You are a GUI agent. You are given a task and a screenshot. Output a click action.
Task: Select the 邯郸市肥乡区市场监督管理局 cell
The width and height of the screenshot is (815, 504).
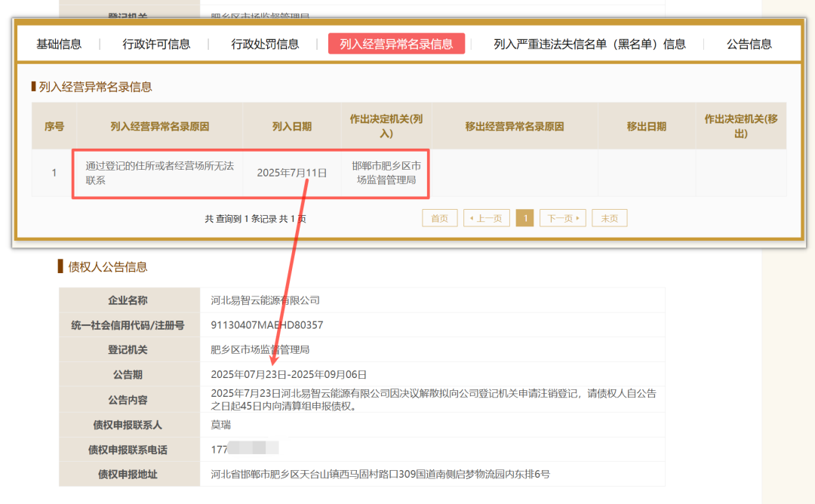385,172
